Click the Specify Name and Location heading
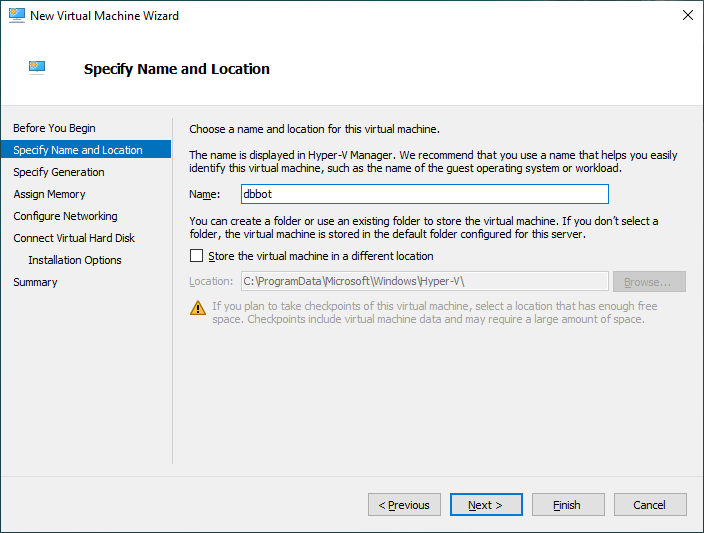704x533 pixels. coord(176,69)
